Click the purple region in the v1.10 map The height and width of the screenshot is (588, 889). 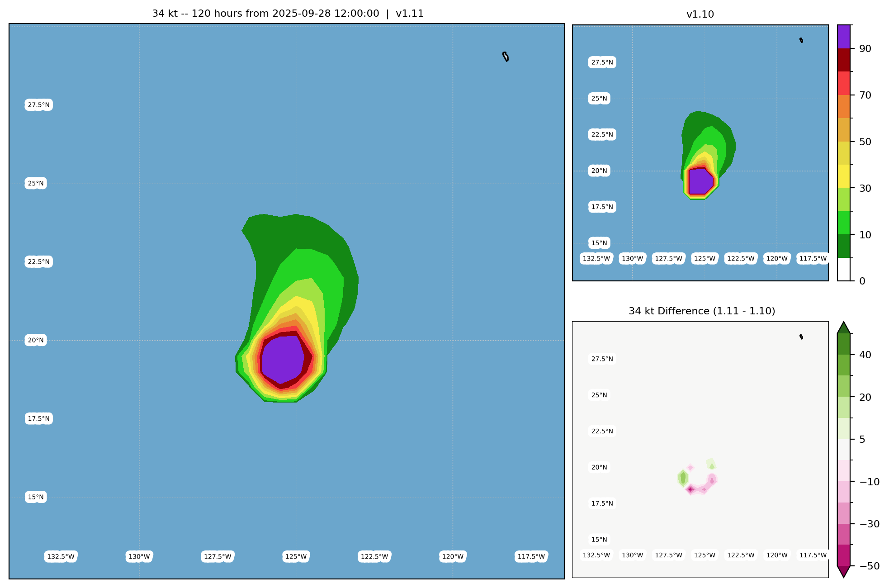point(700,181)
